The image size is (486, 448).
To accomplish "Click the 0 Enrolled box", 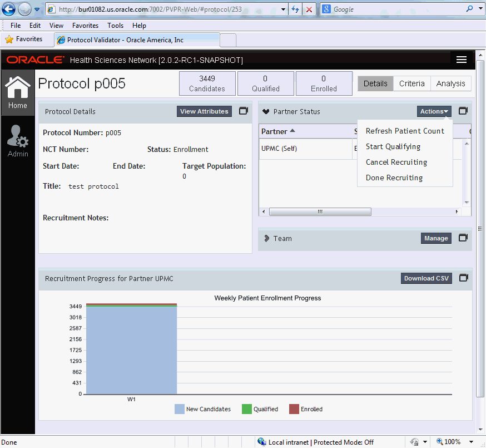I will click(x=324, y=83).
